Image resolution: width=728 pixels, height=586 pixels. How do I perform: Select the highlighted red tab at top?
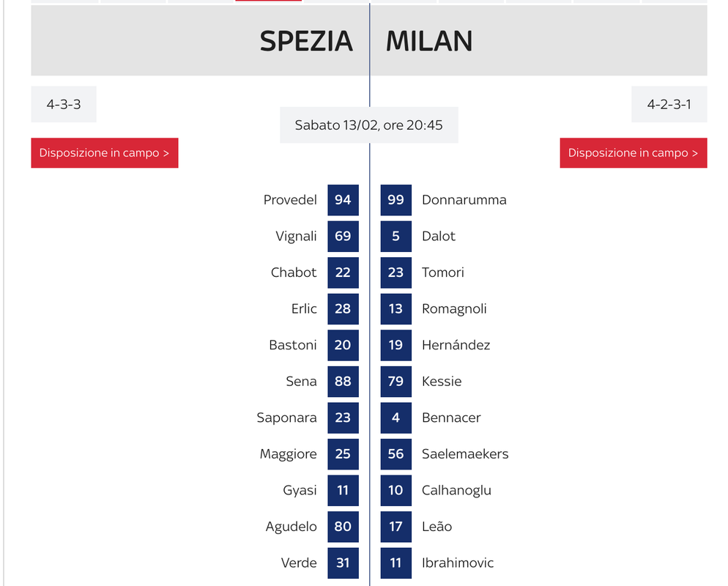(268, 1)
